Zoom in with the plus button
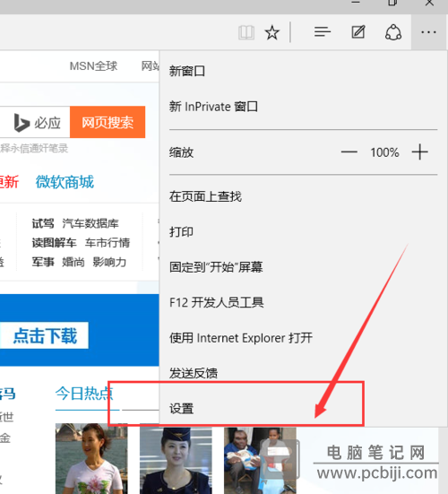448x494 pixels. tap(419, 152)
